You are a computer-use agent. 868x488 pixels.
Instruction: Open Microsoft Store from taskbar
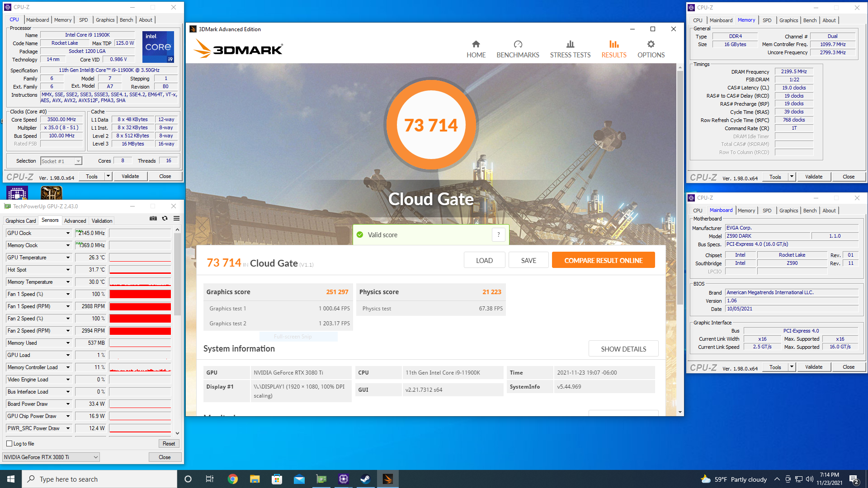[277, 479]
